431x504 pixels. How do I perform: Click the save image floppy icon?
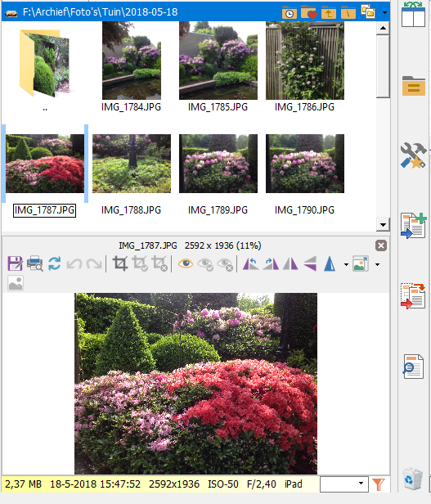pos(15,263)
